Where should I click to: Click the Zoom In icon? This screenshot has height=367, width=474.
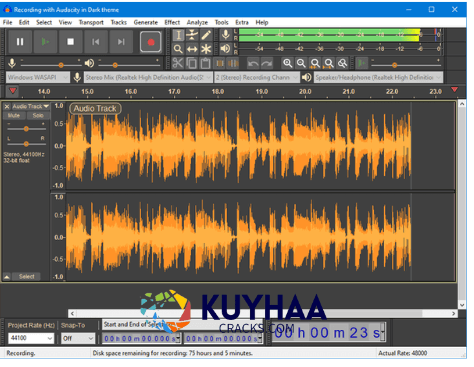pyautogui.click(x=287, y=63)
